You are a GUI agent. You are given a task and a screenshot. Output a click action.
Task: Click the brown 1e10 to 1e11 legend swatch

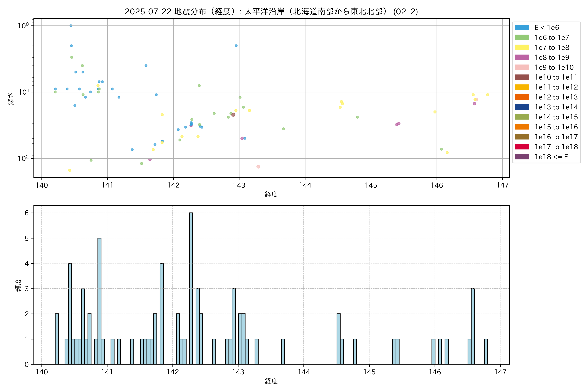pos(522,77)
